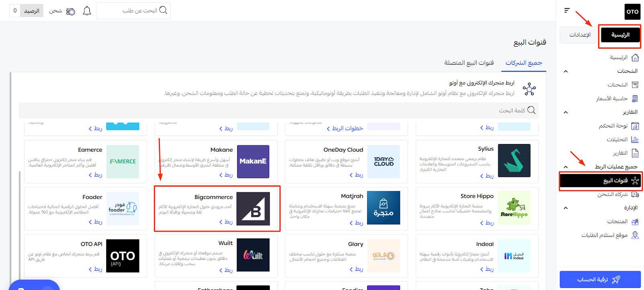The width and height of the screenshot is (644, 290).
Task: Click ربط link for Bigcommerce
Action: pos(226,222)
